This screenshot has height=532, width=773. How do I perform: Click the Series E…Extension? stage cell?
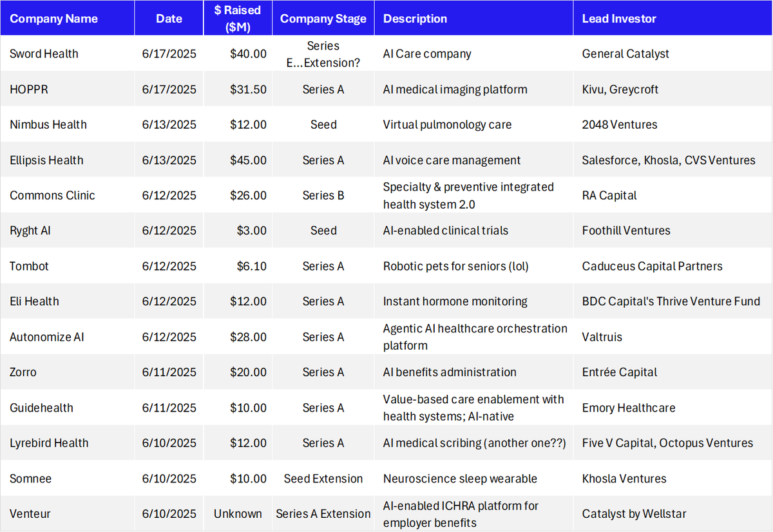(x=323, y=53)
